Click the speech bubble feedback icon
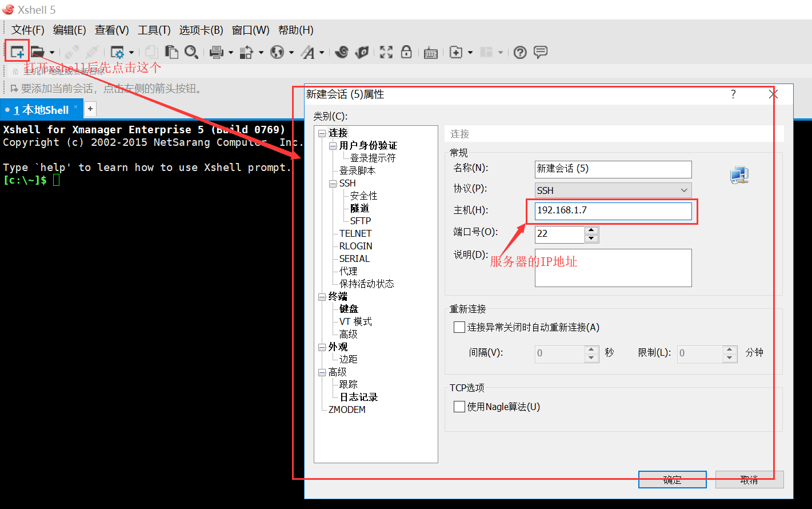 click(541, 52)
